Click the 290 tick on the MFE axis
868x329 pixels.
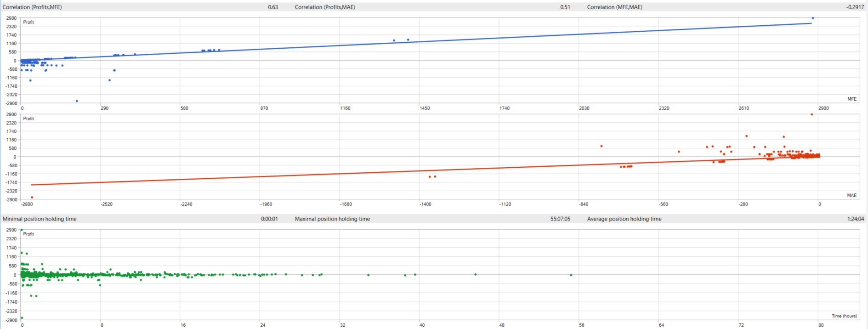104,108
